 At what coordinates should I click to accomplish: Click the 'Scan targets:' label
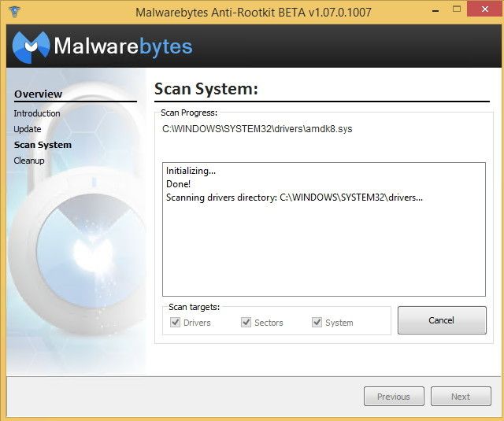[195, 307]
